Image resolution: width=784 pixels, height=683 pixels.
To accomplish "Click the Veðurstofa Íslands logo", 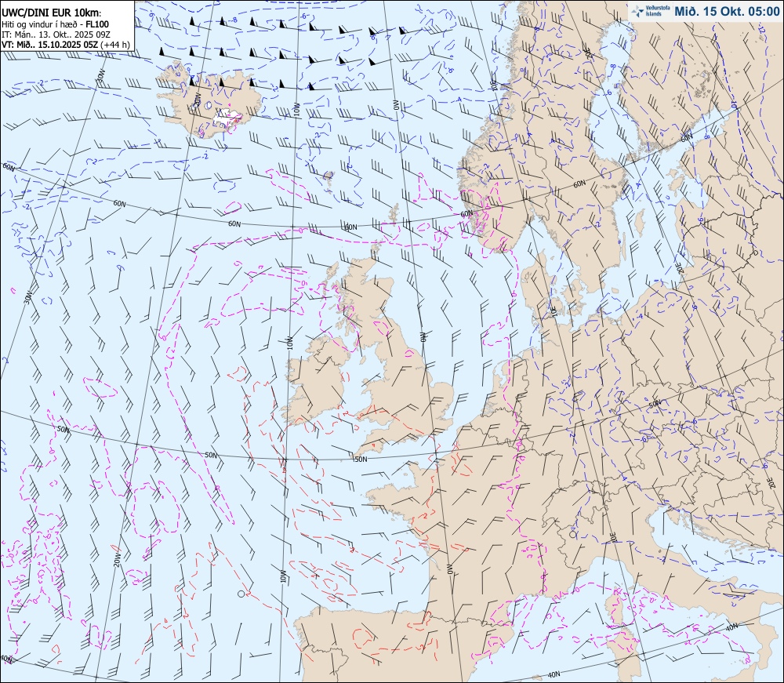I will (x=650, y=11).
